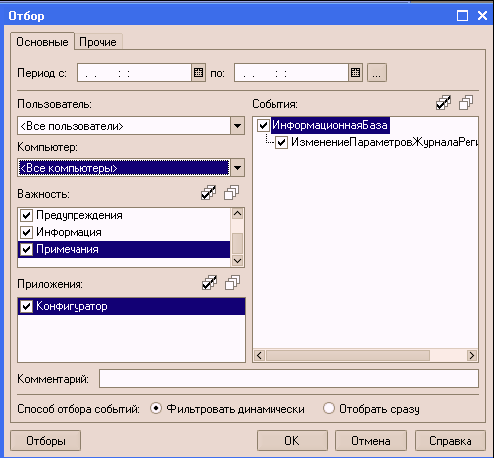Click the right arrow of events scrollbar

click(x=472, y=356)
